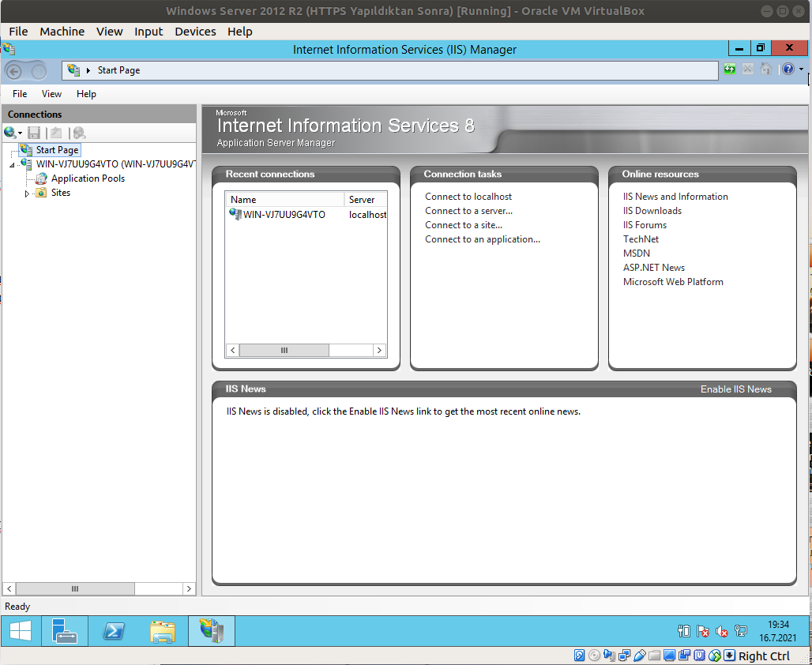Image resolution: width=812 pixels, height=665 pixels.
Task: Click the Recent connections horizontal scrollbar thumb
Action: (284, 351)
